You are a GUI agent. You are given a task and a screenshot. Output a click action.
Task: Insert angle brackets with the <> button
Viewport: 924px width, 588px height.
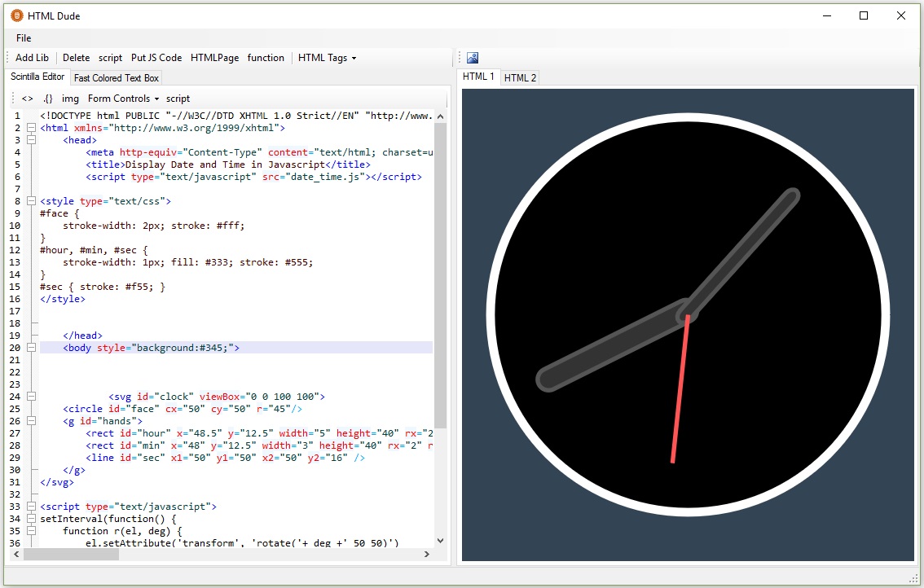pyautogui.click(x=27, y=99)
